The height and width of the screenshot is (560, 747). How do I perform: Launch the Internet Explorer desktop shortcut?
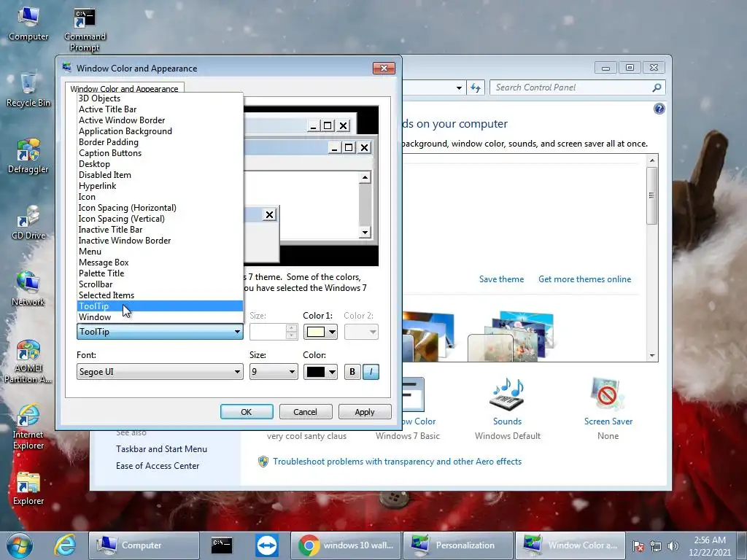tap(28, 427)
